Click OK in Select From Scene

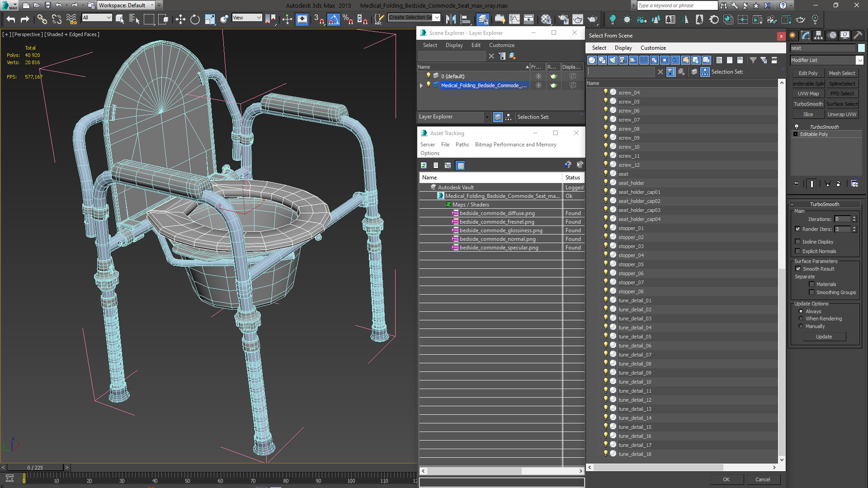pyautogui.click(x=726, y=479)
